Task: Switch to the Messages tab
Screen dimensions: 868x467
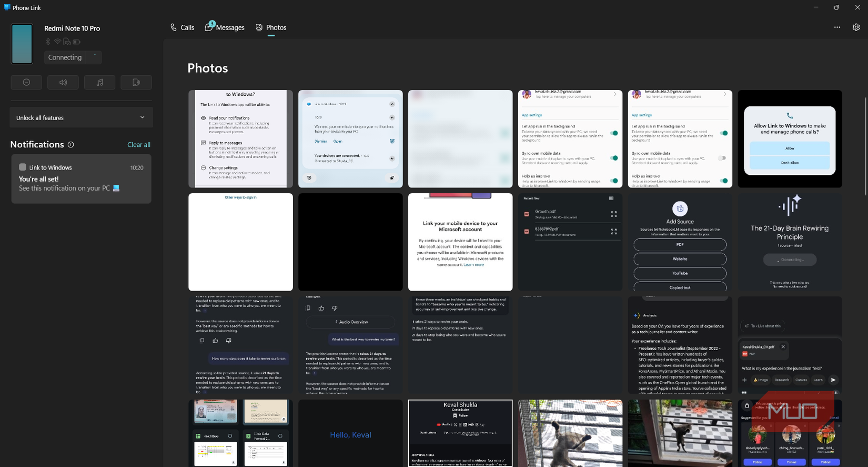Action: click(x=225, y=27)
